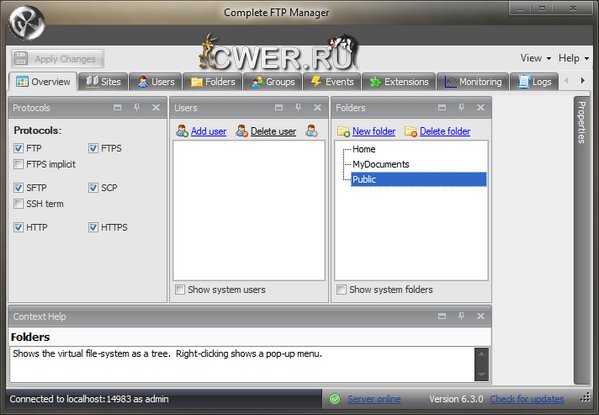Viewport: 599px width, 415px height.
Task: Click the Apply Changes button label
Action: tap(65, 59)
